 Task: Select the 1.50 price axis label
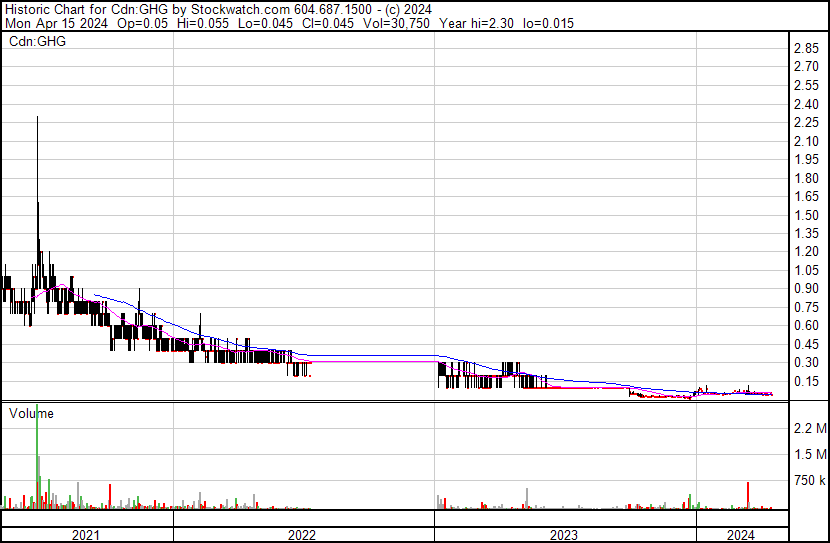coord(806,216)
